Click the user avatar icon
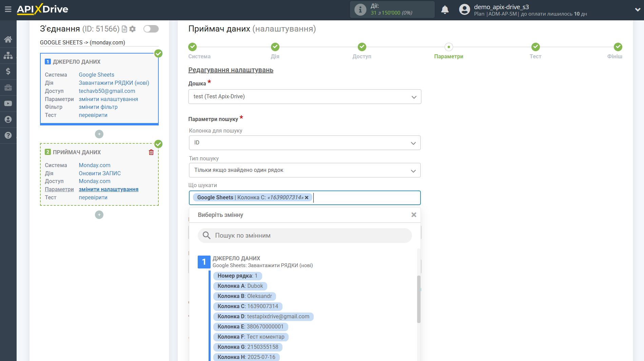 coord(465,9)
